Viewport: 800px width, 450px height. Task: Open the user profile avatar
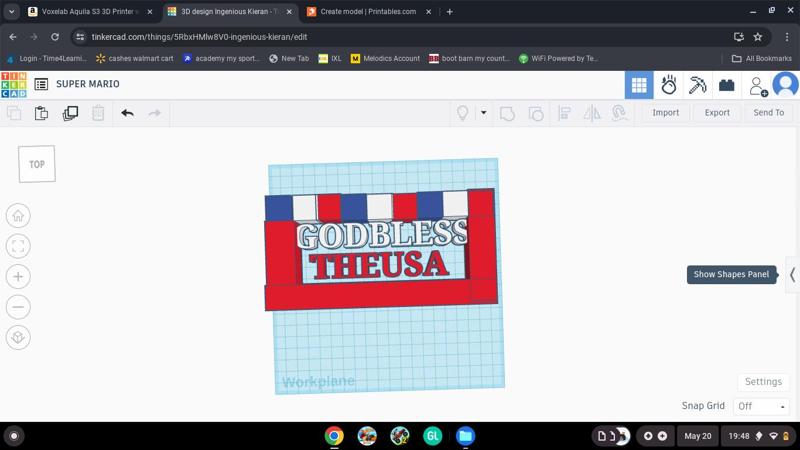785,85
